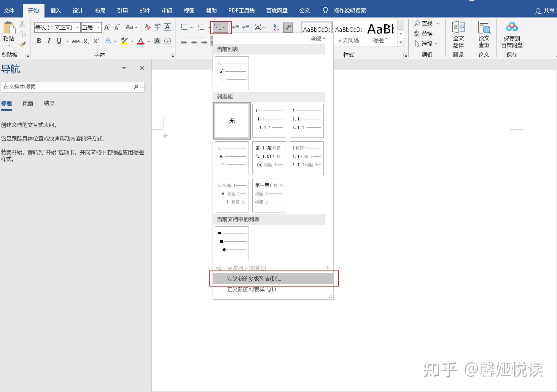Click the enclosed characters icon
Viewport: 557px width, 392px height.
coord(168,41)
